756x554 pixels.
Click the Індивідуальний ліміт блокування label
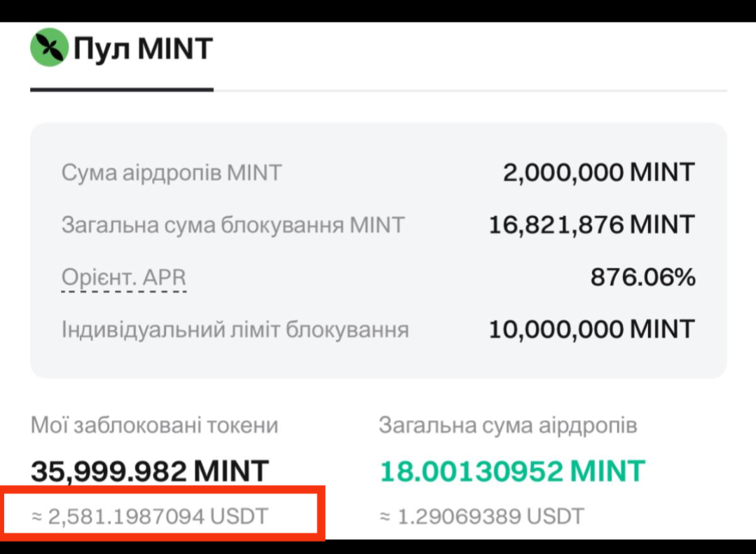235,330
